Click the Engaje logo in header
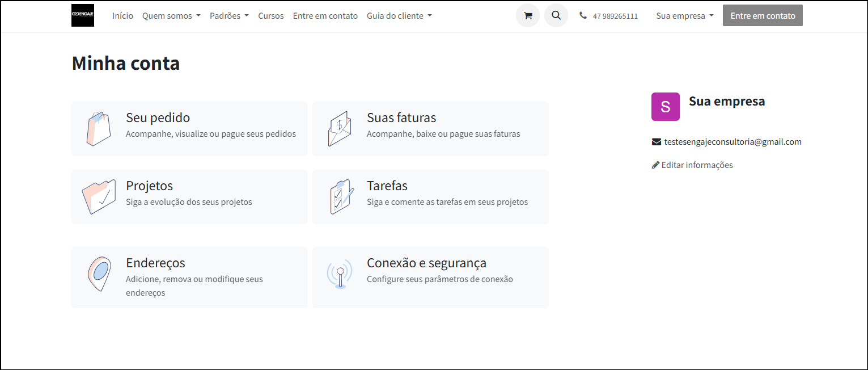 (x=83, y=16)
